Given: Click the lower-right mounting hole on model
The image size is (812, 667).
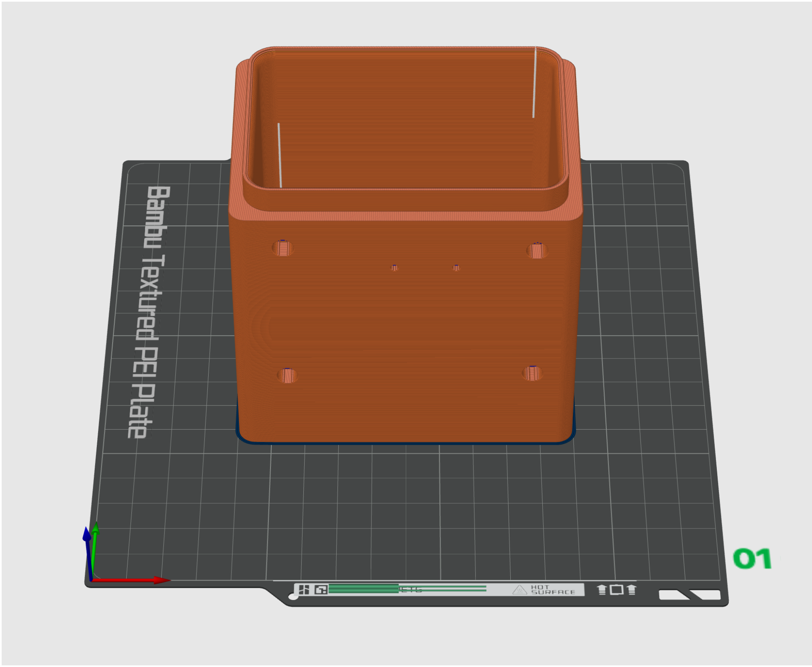Looking at the screenshot, I should pos(532,373).
